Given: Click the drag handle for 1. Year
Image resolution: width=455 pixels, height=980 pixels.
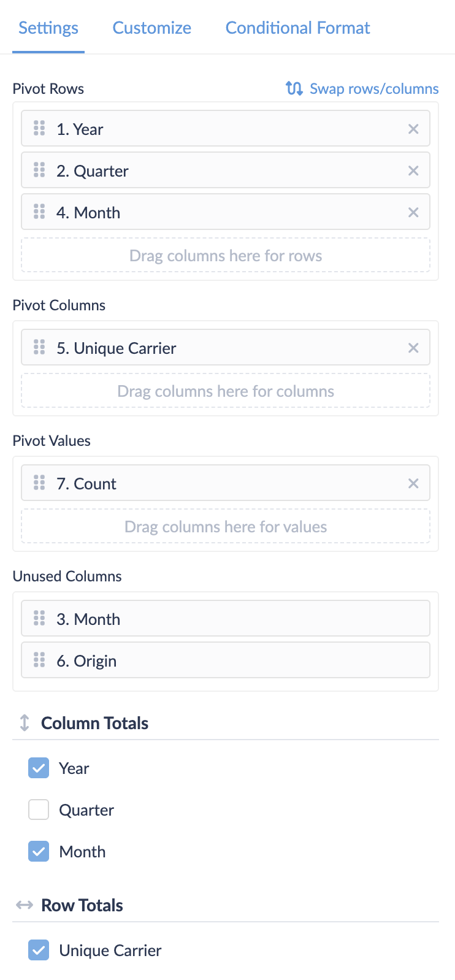Looking at the screenshot, I should [39, 128].
